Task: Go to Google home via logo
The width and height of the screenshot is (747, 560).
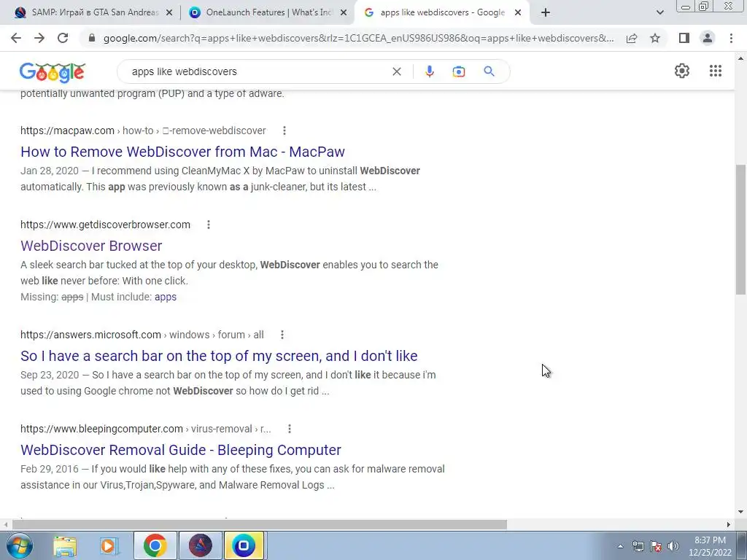Action: pos(53,72)
